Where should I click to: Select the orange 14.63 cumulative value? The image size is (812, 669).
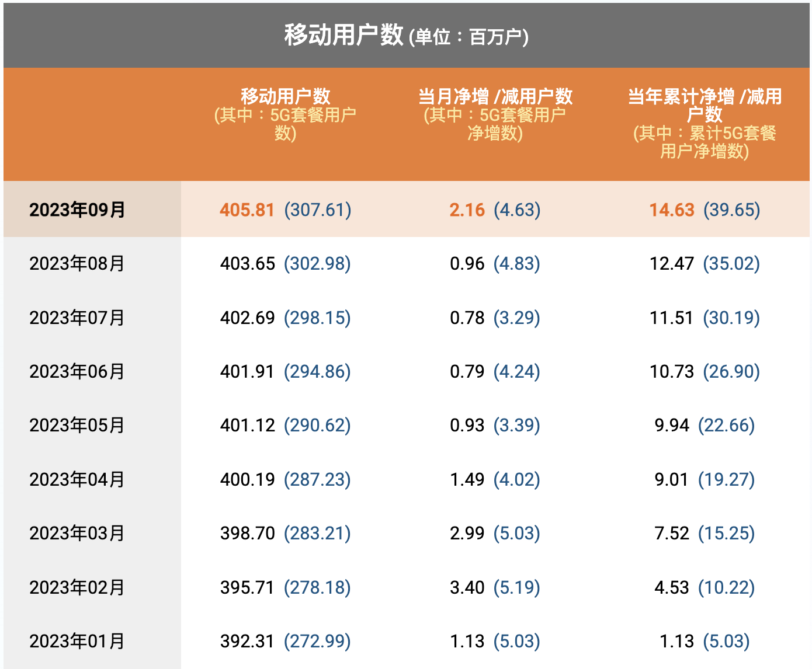(x=672, y=210)
